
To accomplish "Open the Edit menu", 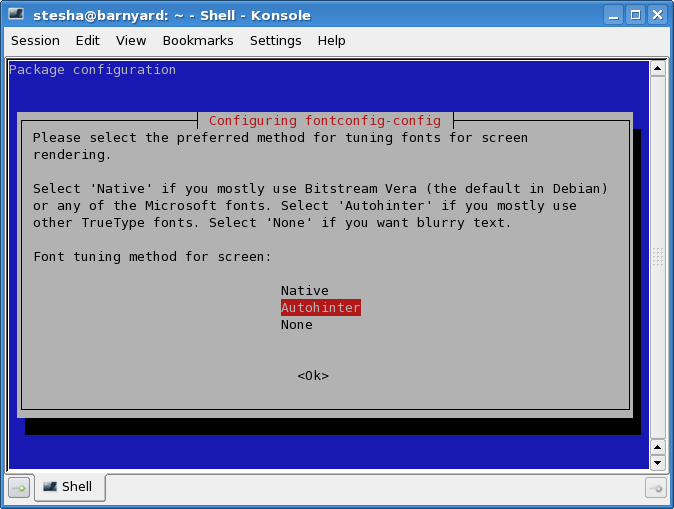I will (87, 40).
